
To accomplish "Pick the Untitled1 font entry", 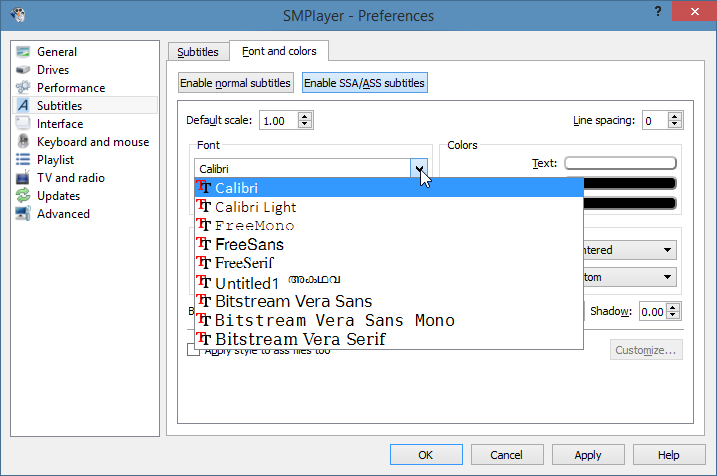I will [389, 282].
